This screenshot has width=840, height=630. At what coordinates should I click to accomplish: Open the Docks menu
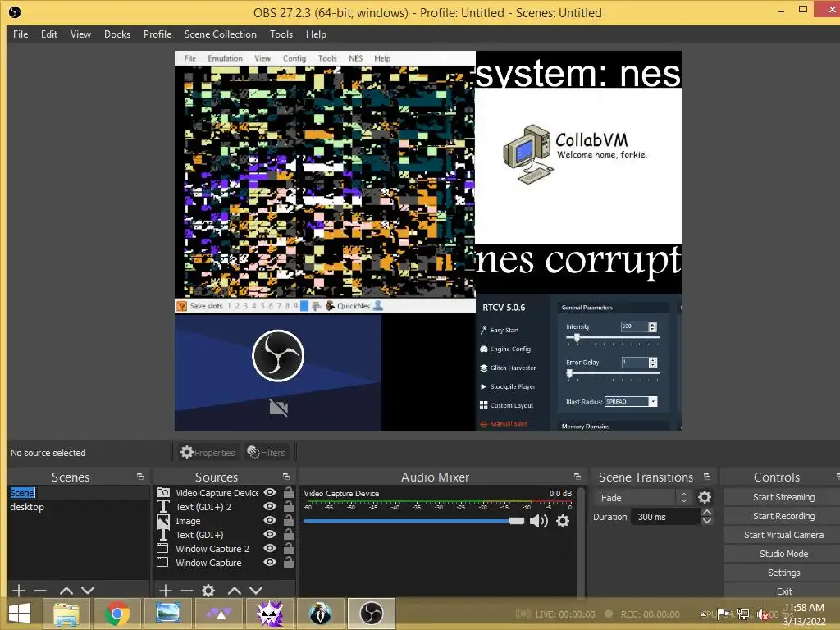point(117,34)
